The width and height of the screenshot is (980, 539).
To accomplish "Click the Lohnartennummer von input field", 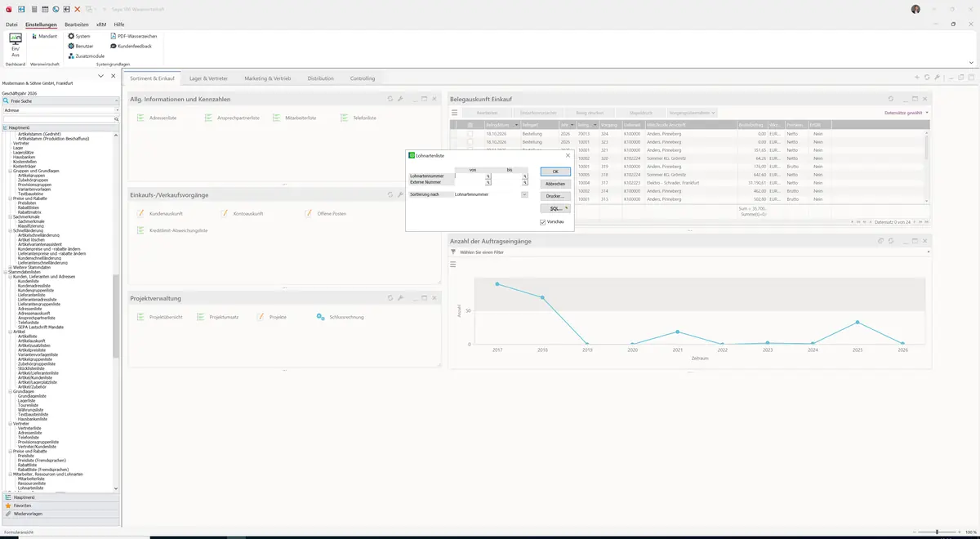I will [470, 176].
